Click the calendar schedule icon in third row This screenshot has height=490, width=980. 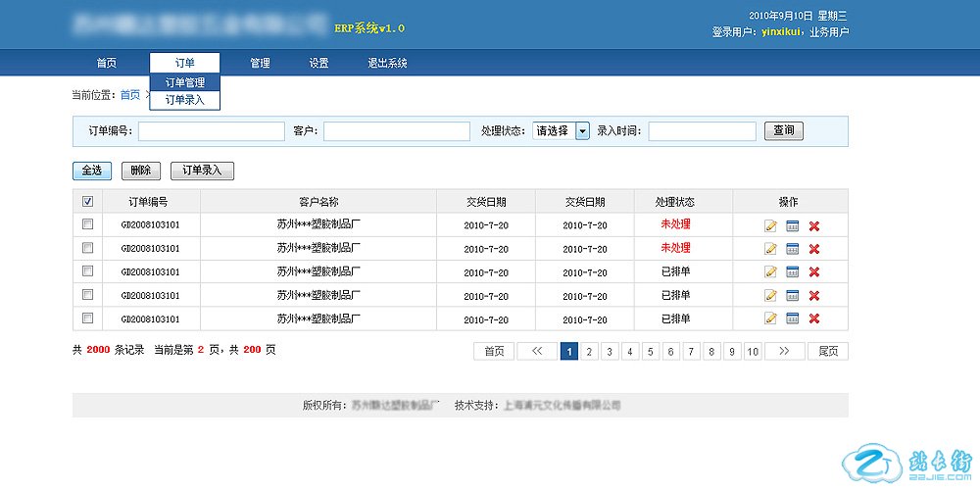point(792,272)
